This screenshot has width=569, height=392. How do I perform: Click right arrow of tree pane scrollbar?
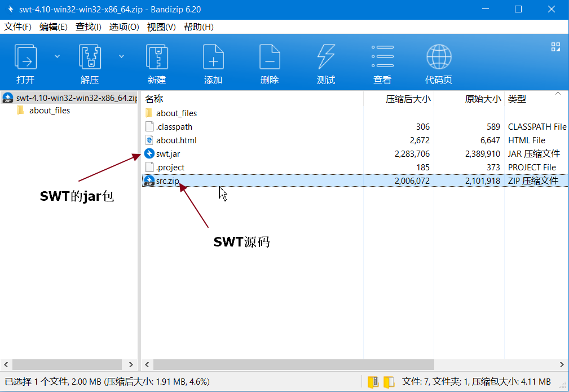[131, 364]
